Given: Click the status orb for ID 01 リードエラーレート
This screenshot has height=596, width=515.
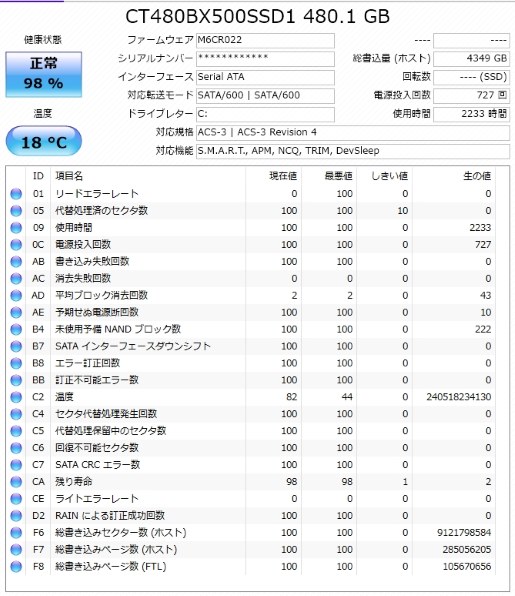Looking at the screenshot, I should click(16, 194).
